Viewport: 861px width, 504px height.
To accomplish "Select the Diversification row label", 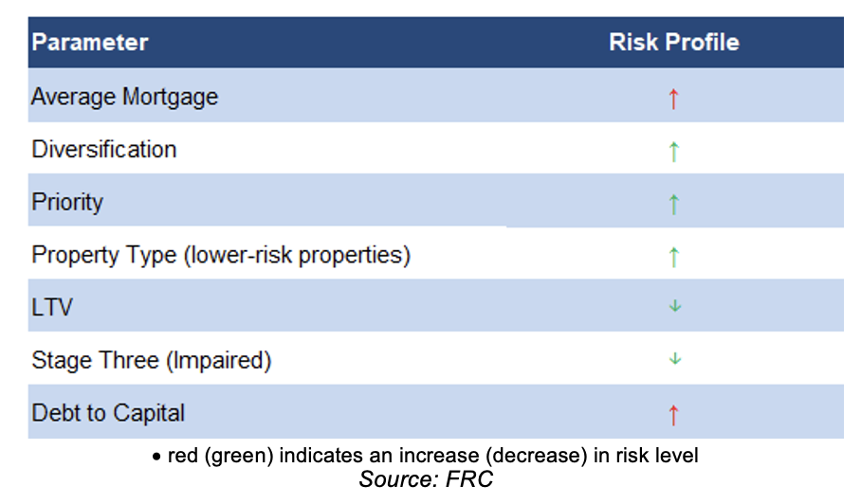I will (x=103, y=149).
